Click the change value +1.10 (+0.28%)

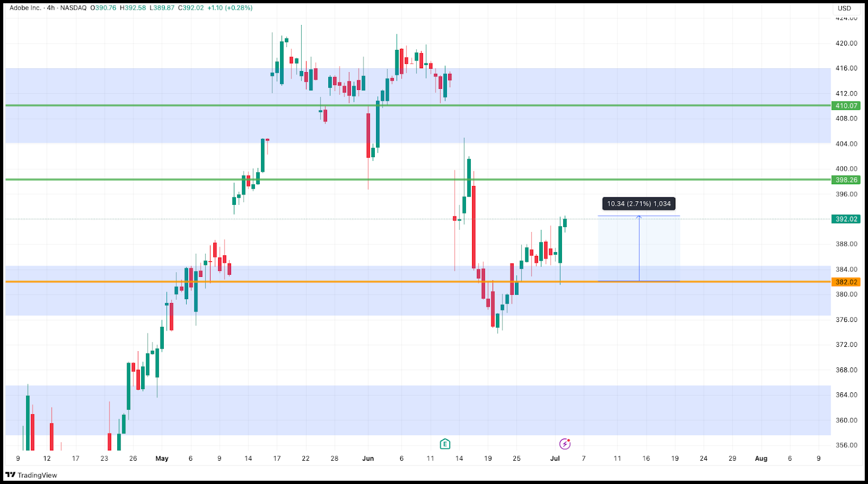click(x=230, y=8)
